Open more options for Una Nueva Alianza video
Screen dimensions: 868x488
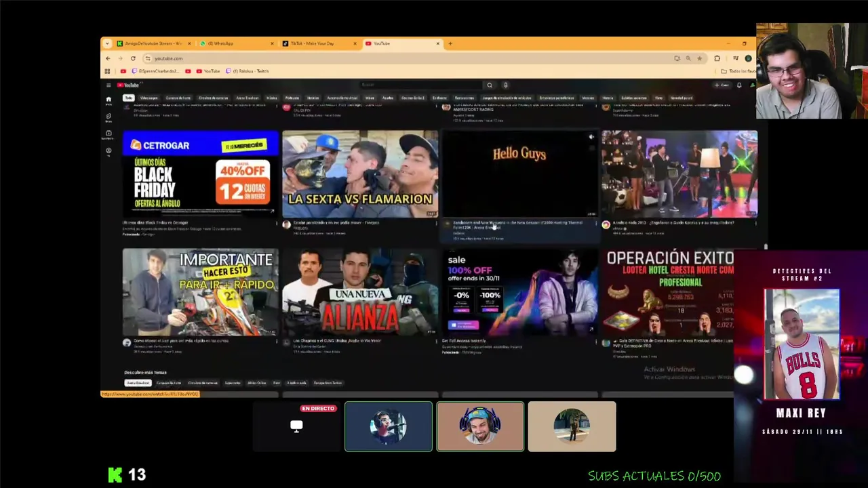437,341
